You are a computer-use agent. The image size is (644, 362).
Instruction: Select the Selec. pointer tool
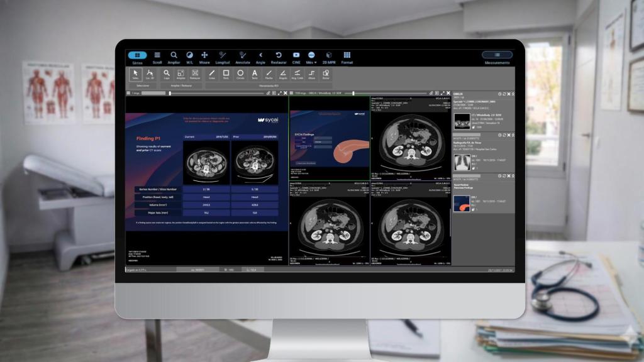pyautogui.click(x=136, y=74)
